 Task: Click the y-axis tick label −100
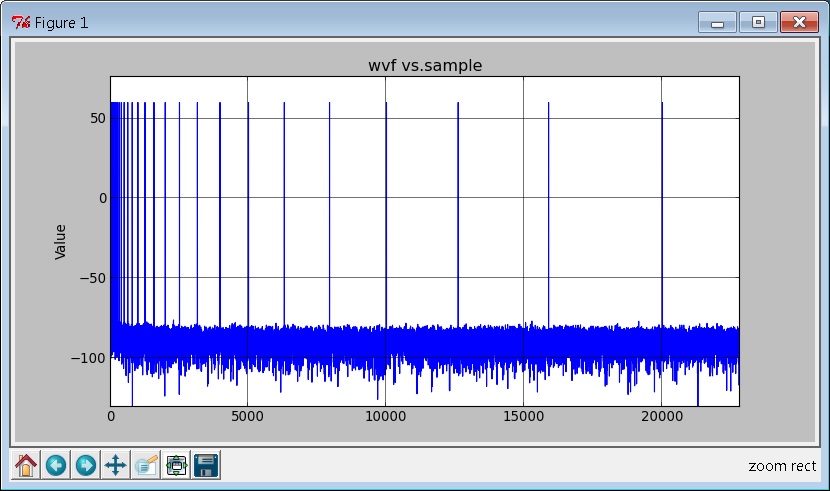tap(88, 358)
